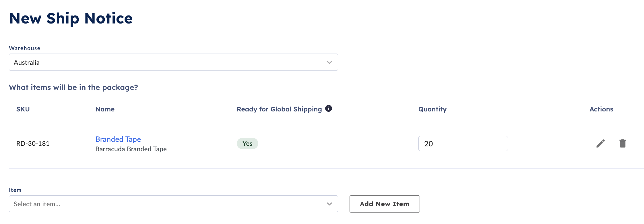Click the Add New Item button

[x=385, y=204]
